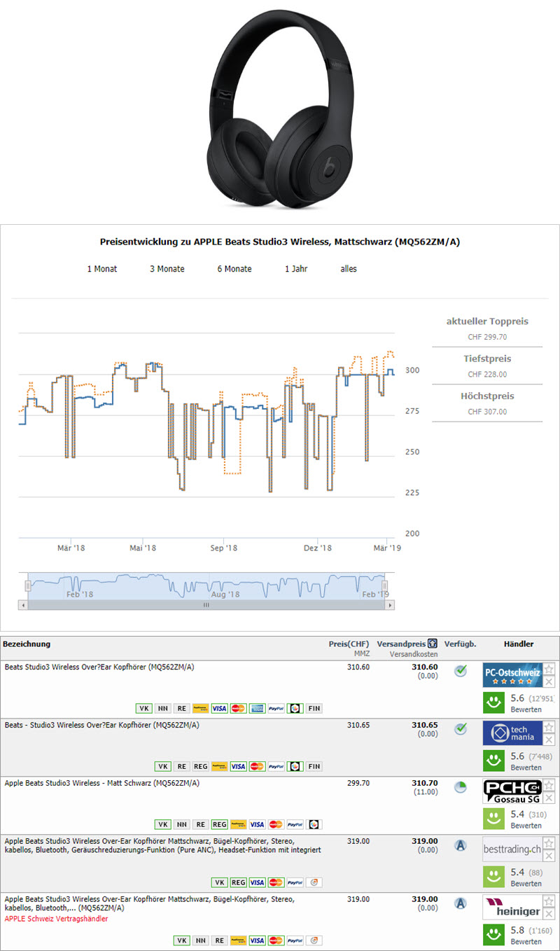Select the 1 Monat time range

[101, 269]
